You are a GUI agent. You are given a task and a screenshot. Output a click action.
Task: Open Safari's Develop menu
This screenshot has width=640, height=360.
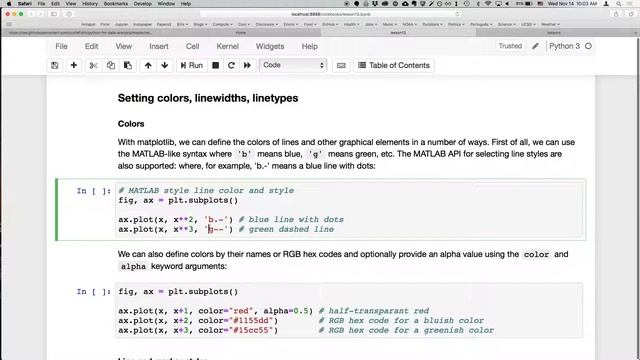click(143, 4)
